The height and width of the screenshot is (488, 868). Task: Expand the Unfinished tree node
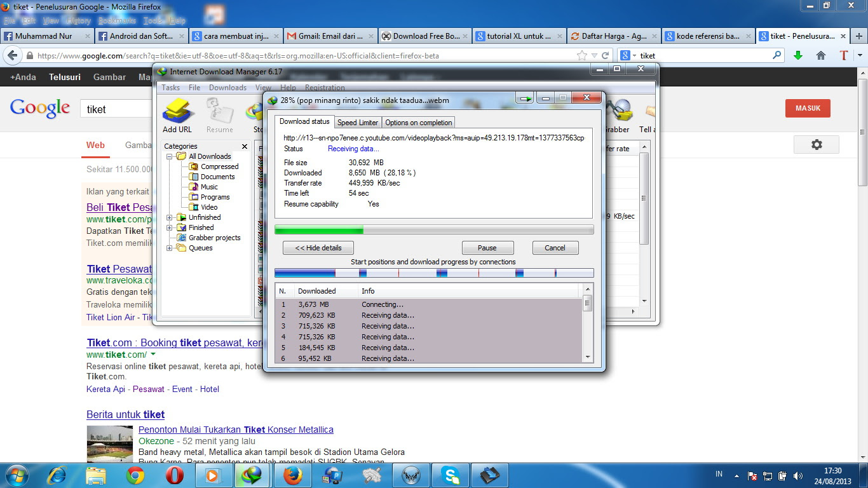coord(170,217)
